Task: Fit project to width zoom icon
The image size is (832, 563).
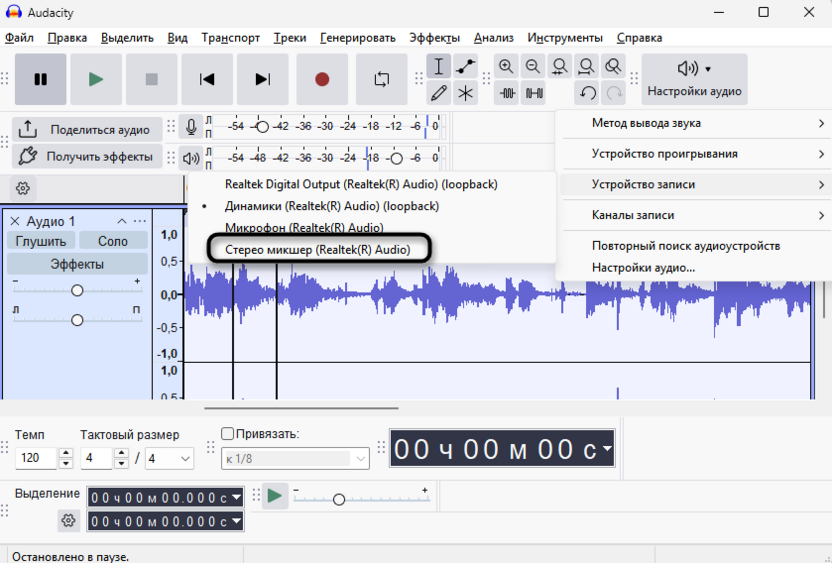Action: pos(586,66)
